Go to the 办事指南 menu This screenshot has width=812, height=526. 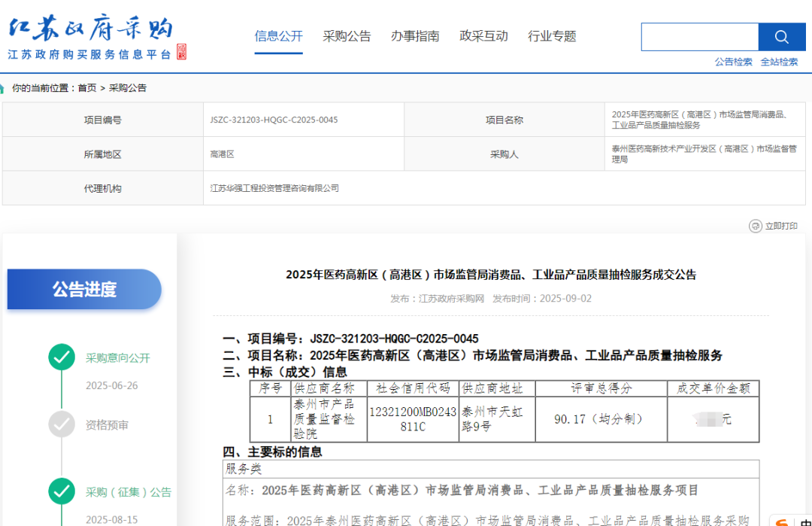pyautogui.click(x=415, y=36)
